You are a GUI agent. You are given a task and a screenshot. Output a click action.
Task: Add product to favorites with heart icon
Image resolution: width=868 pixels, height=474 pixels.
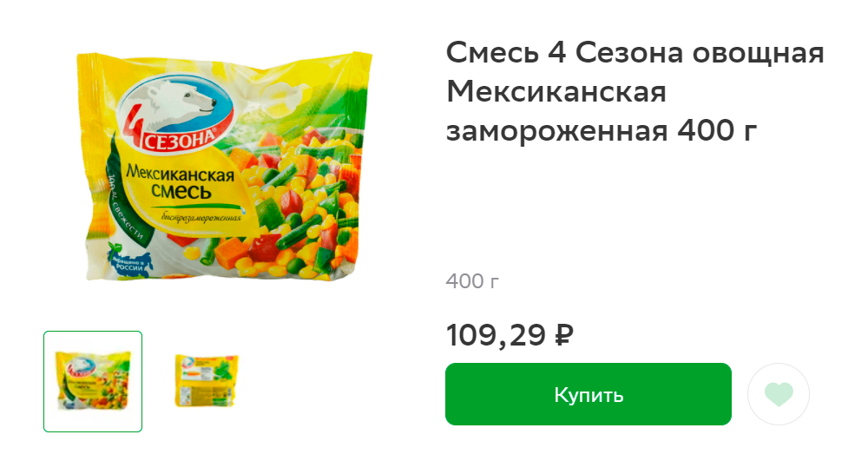pos(779,394)
